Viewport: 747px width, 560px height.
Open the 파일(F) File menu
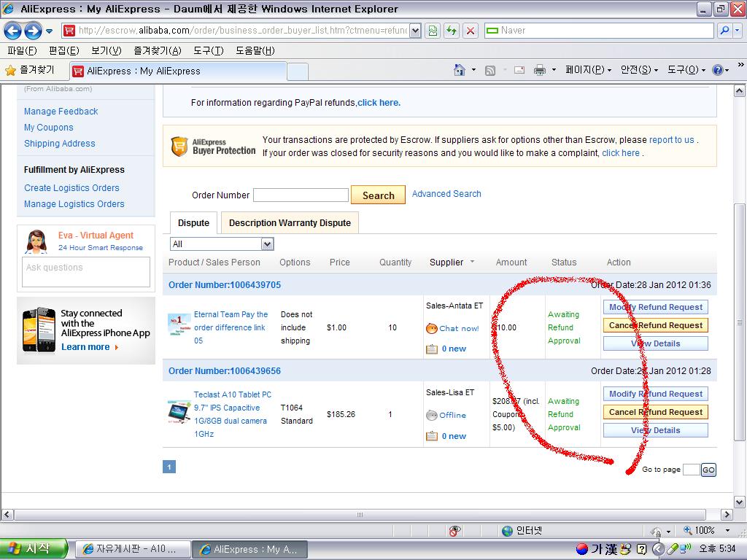[23, 50]
